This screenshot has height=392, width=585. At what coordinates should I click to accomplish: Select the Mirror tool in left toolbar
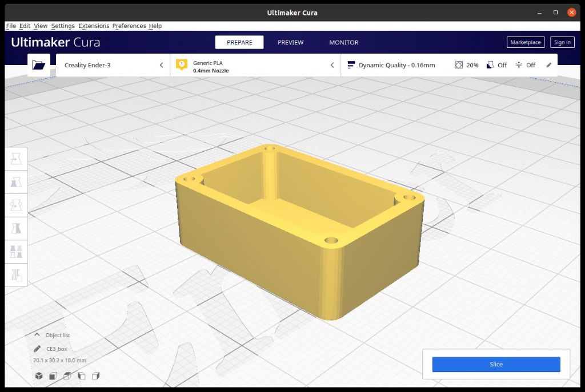[16, 228]
